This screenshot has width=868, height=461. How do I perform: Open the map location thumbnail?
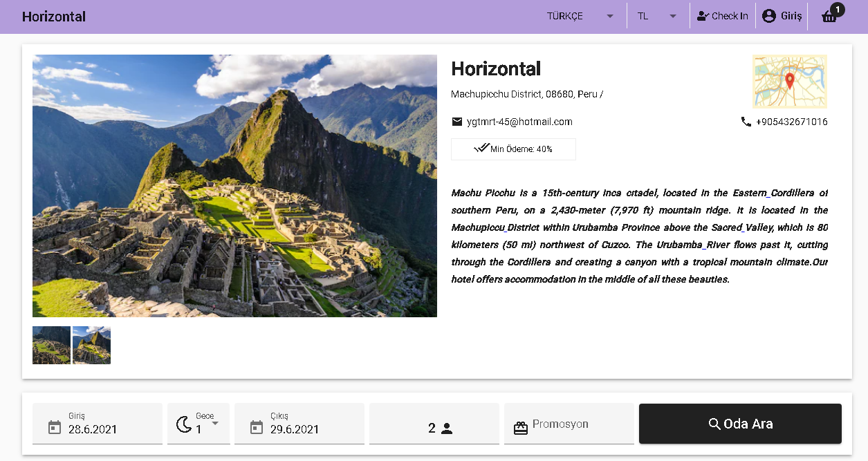[x=790, y=82]
